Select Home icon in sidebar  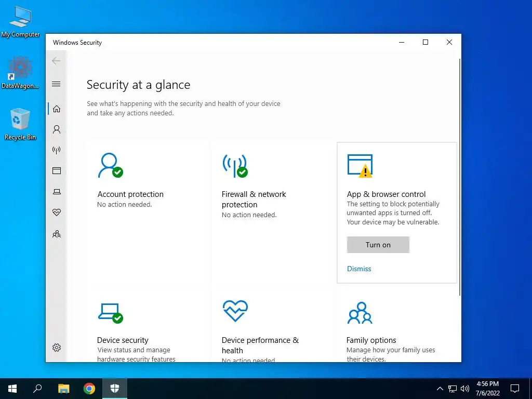pos(57,109)
